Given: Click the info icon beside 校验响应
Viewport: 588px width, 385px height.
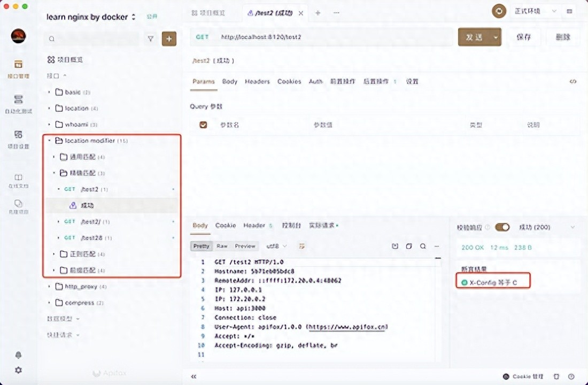Looking at the screenshot, I should pyautogui.click(x=488, y=227).
